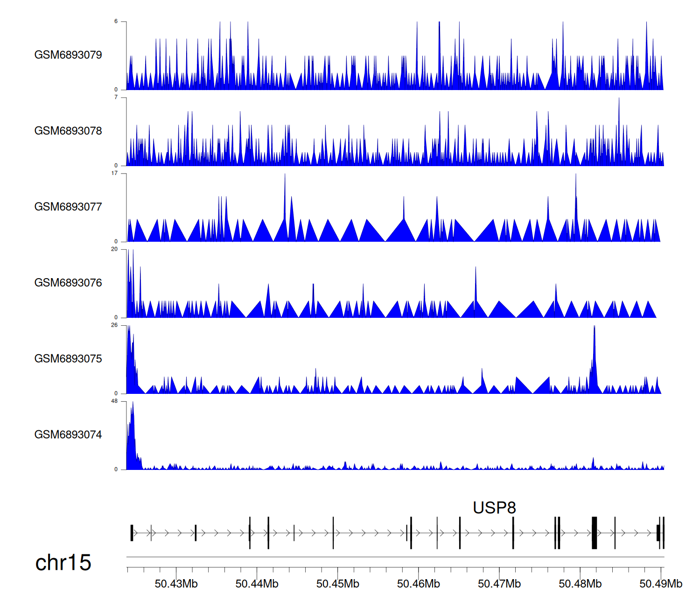Click the chr15 chromosome label
Image resolution: width=700 pixels, height=616 pixels.
63,563
